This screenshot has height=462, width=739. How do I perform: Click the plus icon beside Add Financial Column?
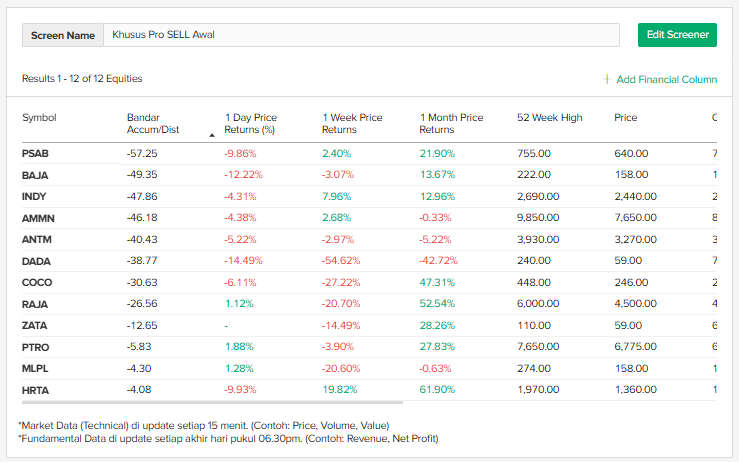[607, 79]
